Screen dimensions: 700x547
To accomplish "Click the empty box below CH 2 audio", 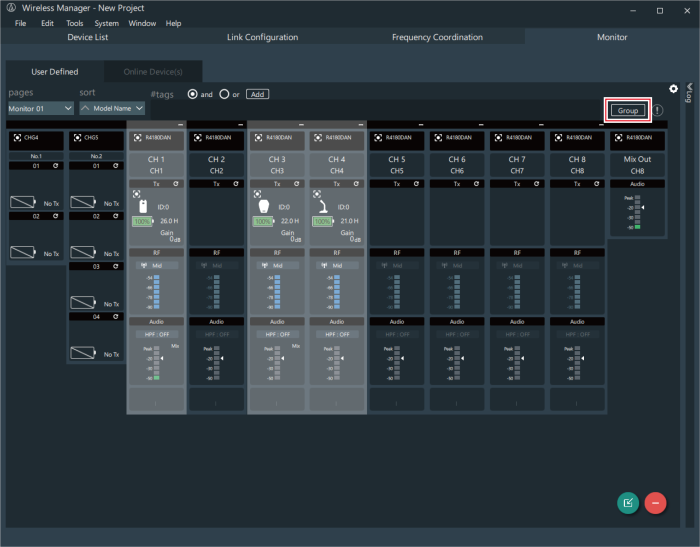I will (216, 399).
